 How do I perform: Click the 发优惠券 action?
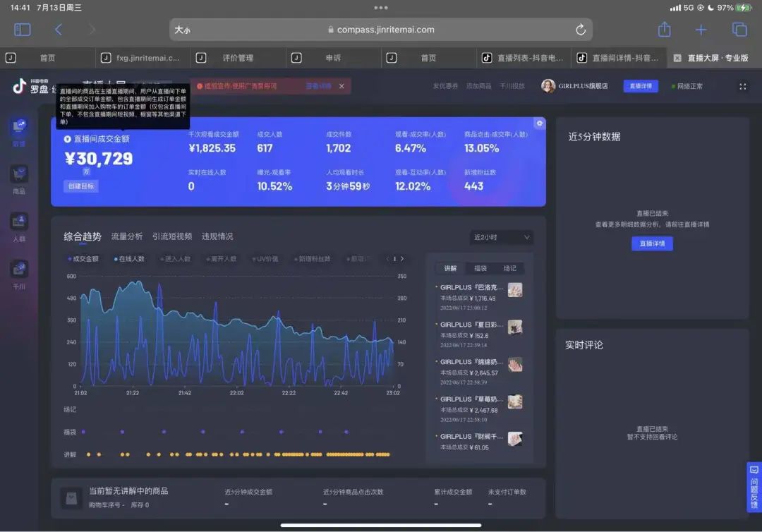point(445,86)
